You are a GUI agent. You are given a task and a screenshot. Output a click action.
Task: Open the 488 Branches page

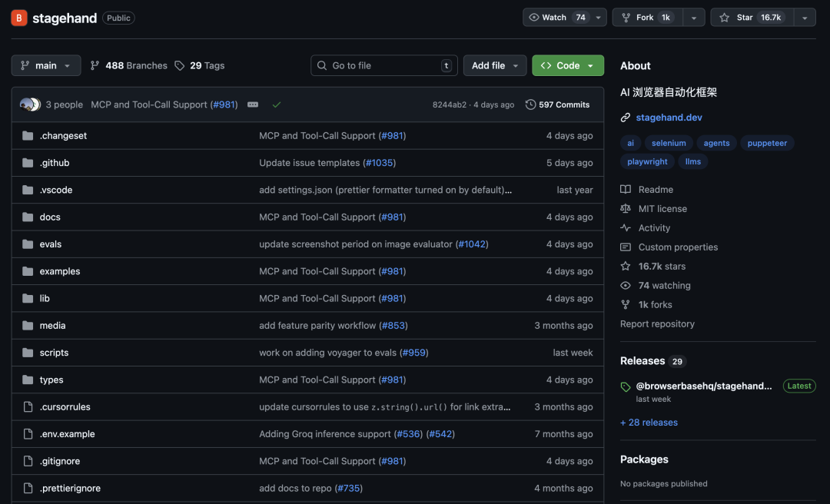pyautogui.click(x=128, y=65)
